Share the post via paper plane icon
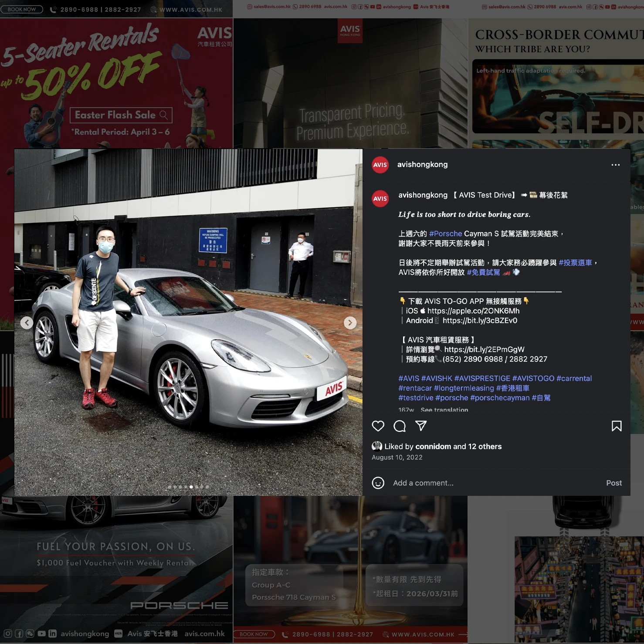 pos(421,426)
